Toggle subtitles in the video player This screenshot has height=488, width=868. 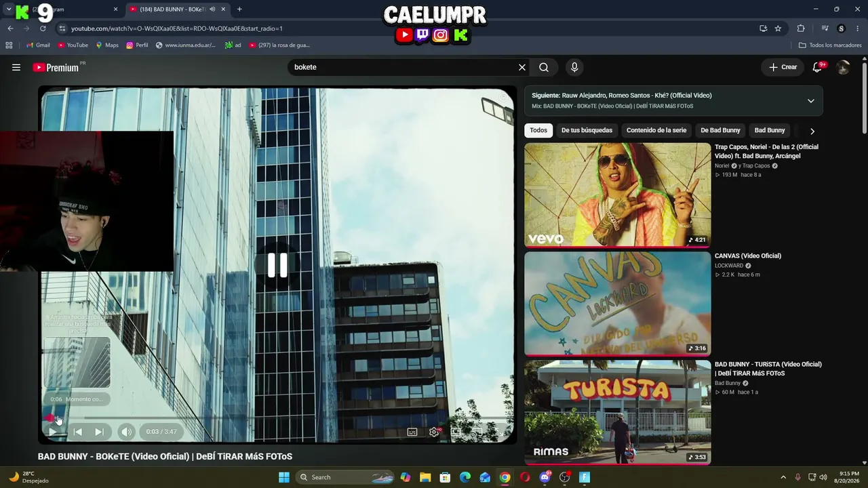[412, 432]
